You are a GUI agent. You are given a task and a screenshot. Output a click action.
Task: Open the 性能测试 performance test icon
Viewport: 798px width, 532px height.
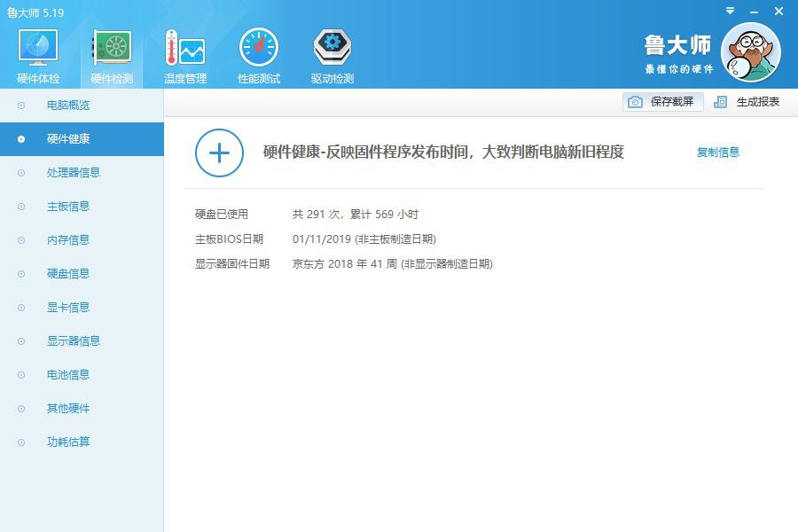tap(259, 47)
